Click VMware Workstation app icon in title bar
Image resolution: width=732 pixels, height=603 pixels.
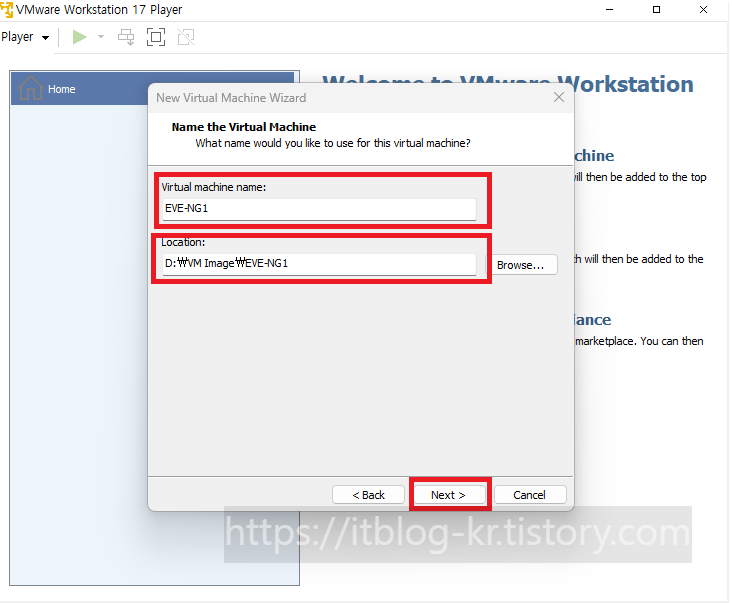(6, 9)
